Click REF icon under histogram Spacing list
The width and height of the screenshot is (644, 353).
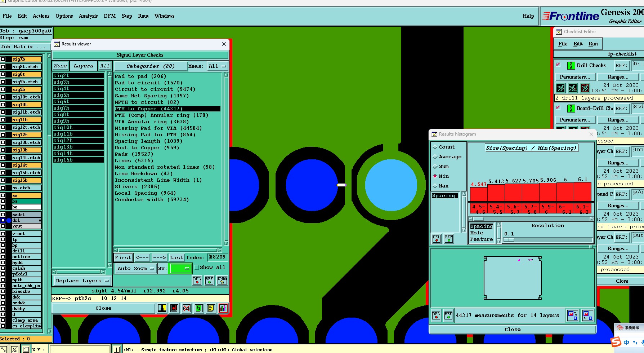(x=449, y=239)
